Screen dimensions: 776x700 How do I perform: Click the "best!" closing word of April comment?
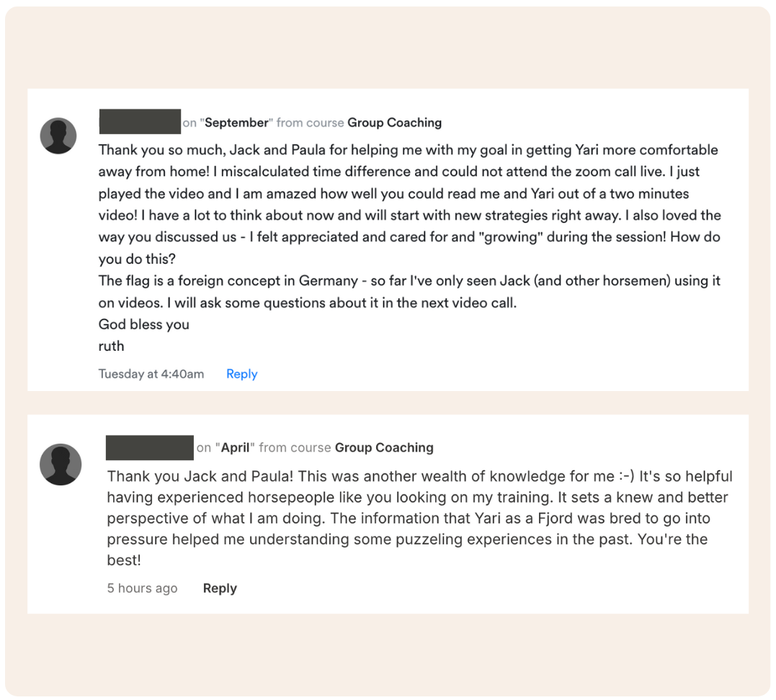tap(124, 560)
